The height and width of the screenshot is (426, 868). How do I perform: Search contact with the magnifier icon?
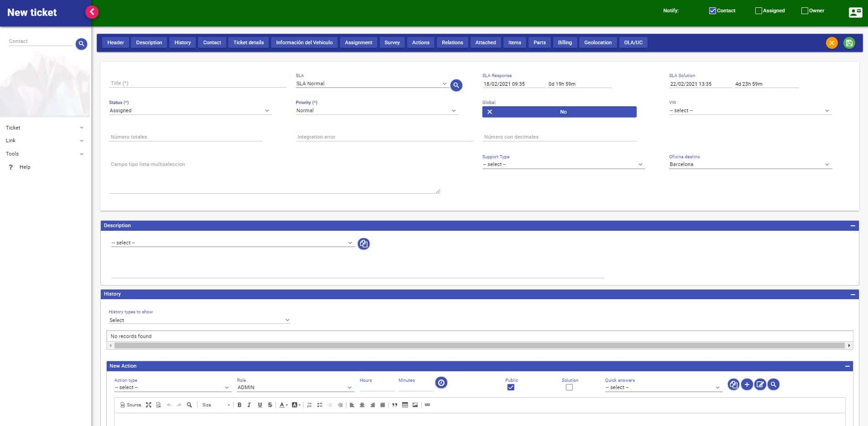point(81,44)
